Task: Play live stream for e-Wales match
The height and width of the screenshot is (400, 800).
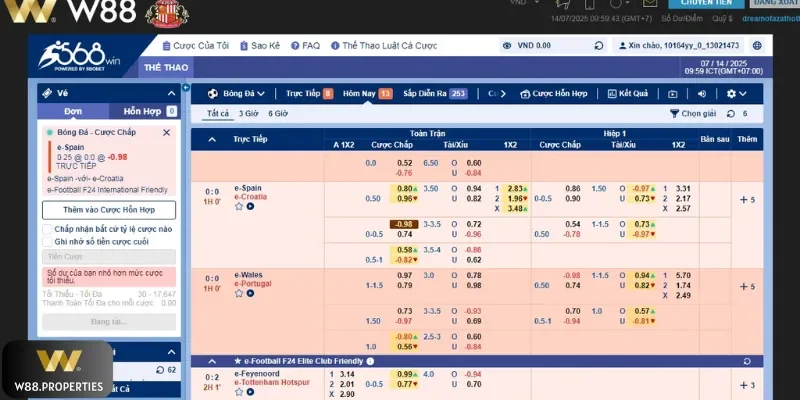Action: tap(249, 293)
